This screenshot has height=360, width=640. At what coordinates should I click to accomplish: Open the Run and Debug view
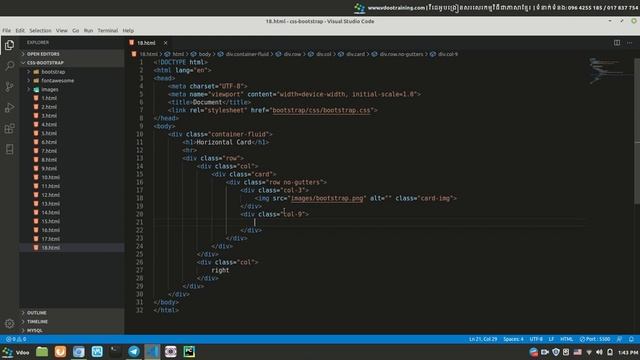pos(9,107)
